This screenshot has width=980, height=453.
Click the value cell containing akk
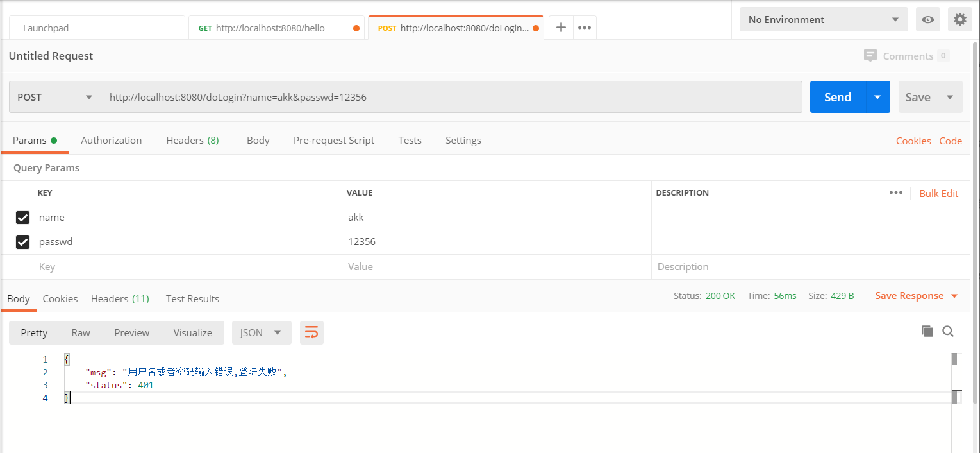click(x=497, y=218)
